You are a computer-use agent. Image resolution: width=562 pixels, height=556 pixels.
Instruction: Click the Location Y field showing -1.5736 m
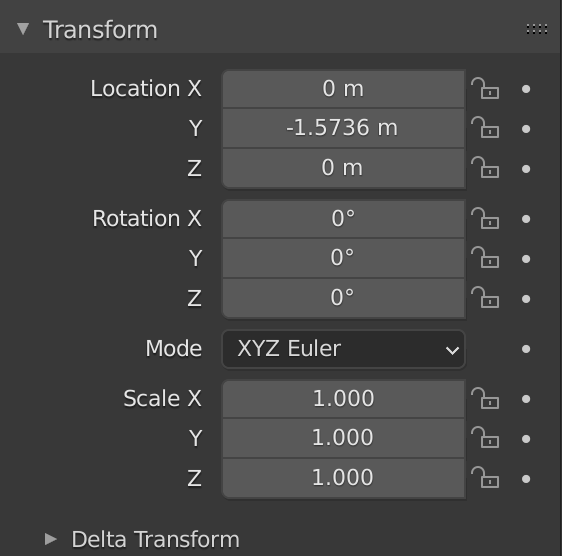click(x=343, y=128)
